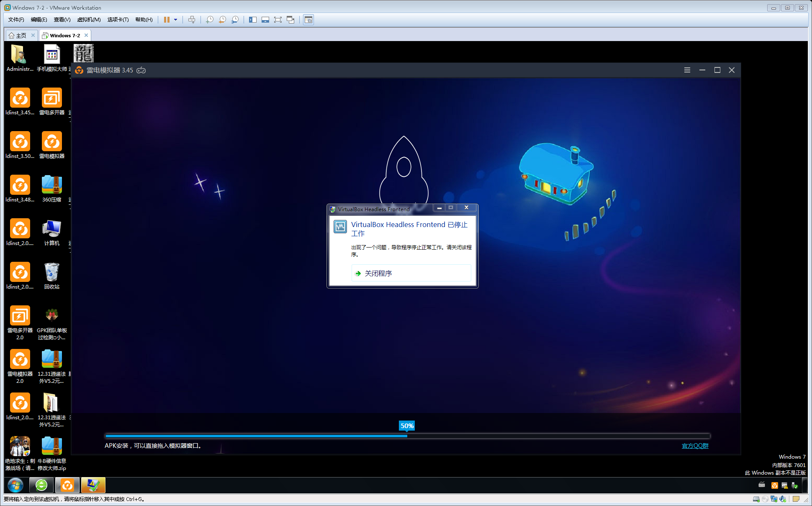Take a snapshot of the VM
The width and height of the screenshot is (812, 506).
[210, 20]
